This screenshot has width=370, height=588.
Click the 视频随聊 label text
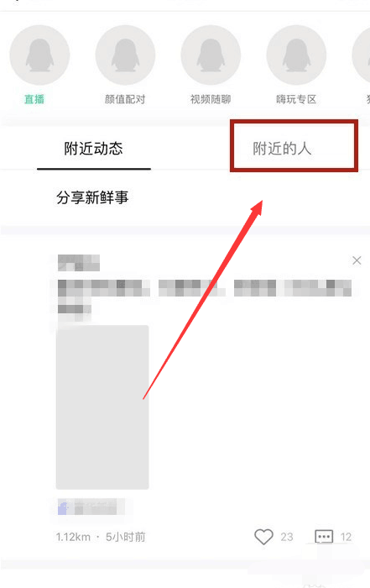click(x=211, y=99)
